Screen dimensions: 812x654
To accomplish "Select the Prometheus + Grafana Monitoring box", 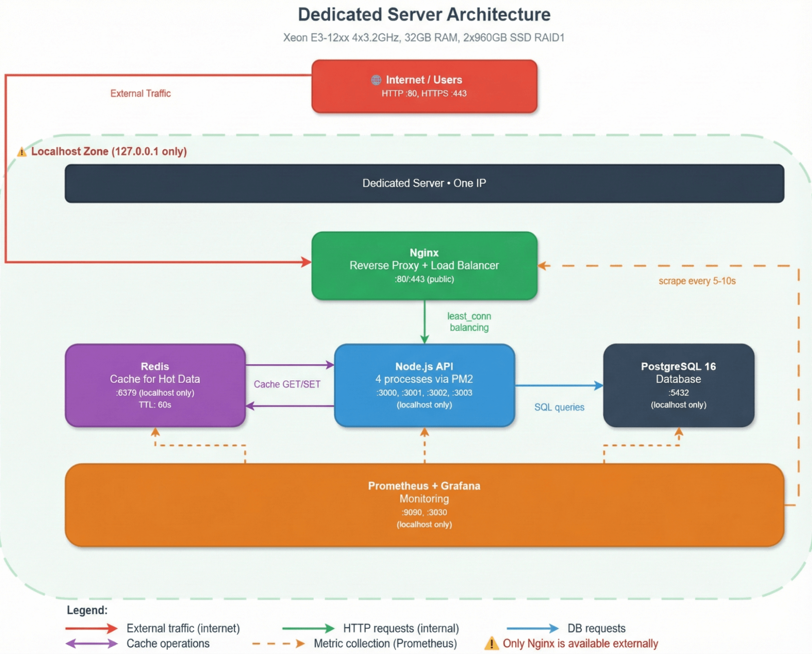I will click(424, 505).
